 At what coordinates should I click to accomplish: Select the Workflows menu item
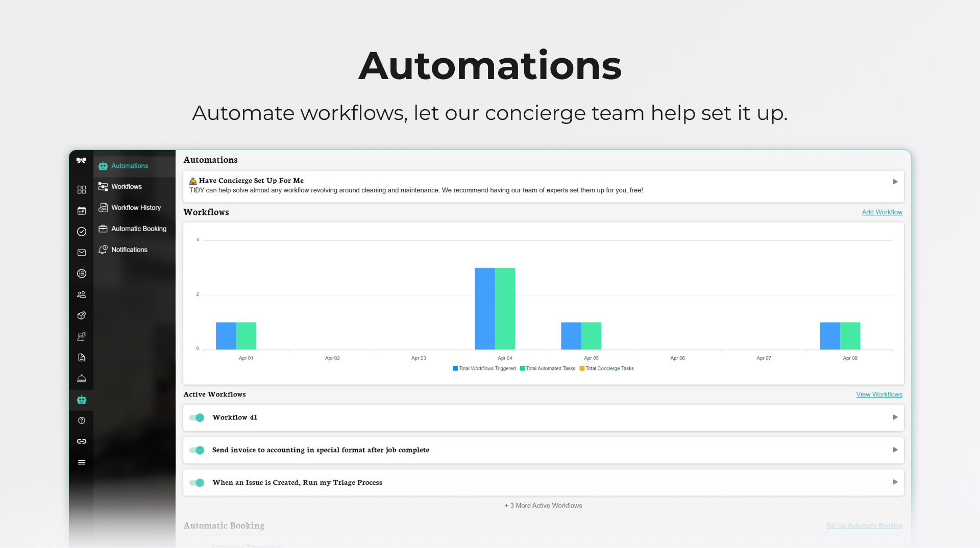click(134, 187)
